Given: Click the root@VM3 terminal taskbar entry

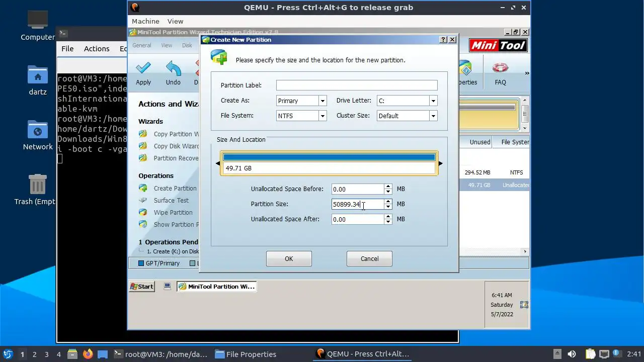Looking at the screenshot, I should click(160, 354).
